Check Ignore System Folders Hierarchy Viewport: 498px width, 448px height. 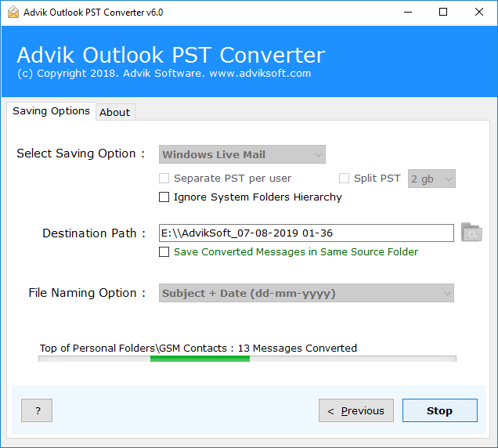click(164, 197)
